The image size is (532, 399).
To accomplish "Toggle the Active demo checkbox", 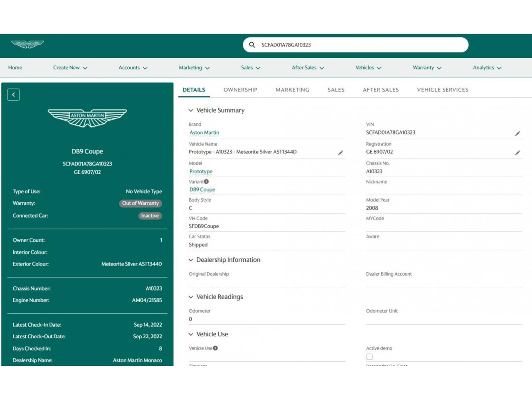I will (369, 357).
